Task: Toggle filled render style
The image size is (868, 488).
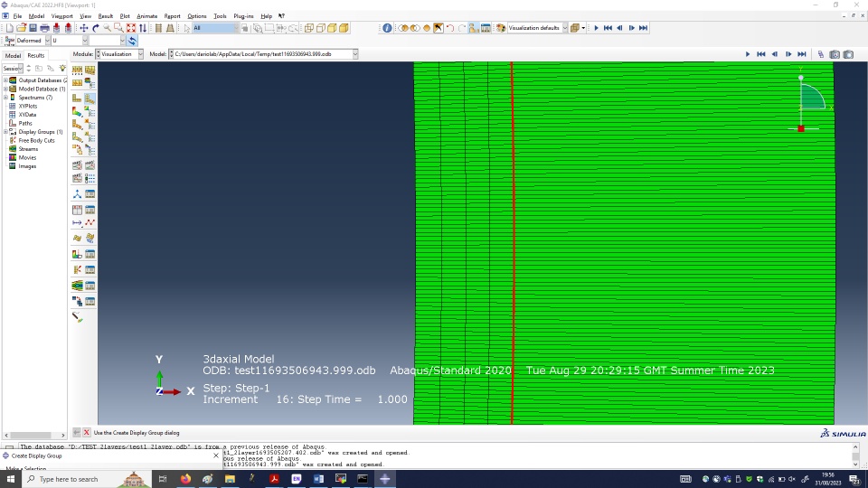Action: pos(332,28)
